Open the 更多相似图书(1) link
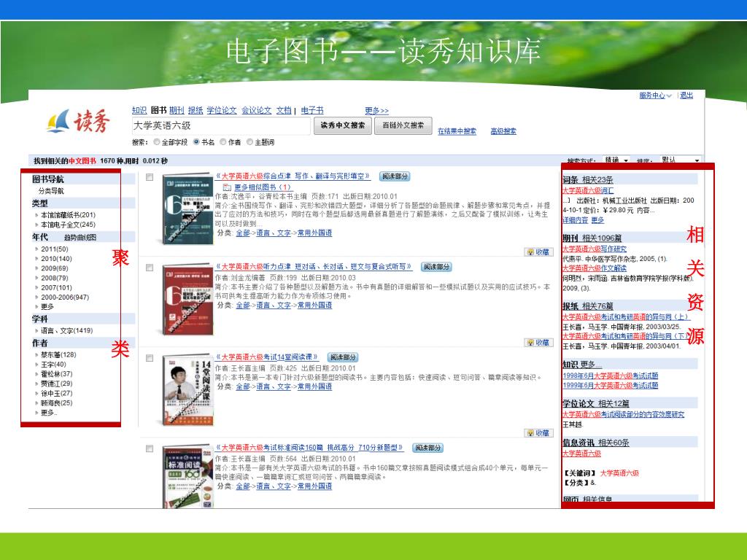 [263, 187]
